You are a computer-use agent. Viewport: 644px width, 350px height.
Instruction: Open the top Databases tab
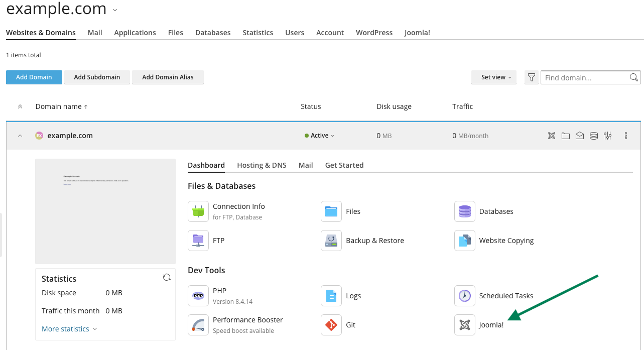[213, 33]
